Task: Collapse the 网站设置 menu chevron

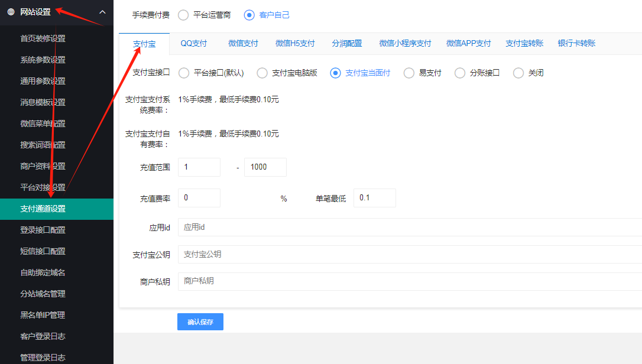Action: (102, 12)
